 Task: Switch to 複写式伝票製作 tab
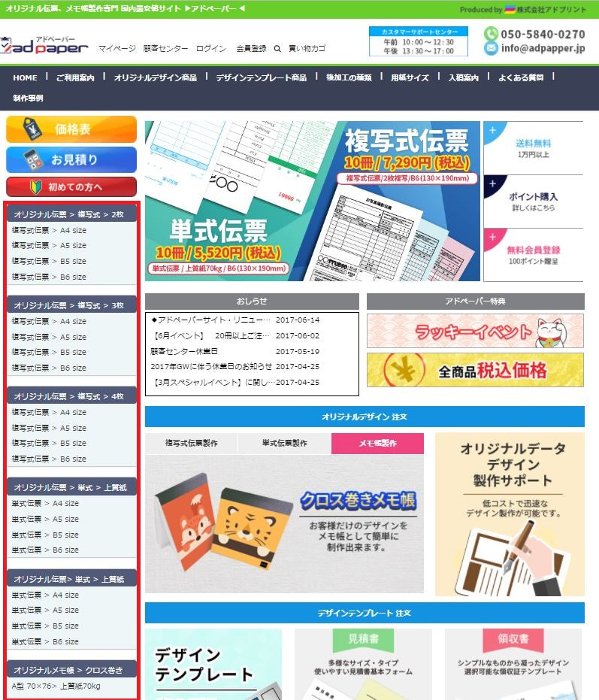pos(192,443)
